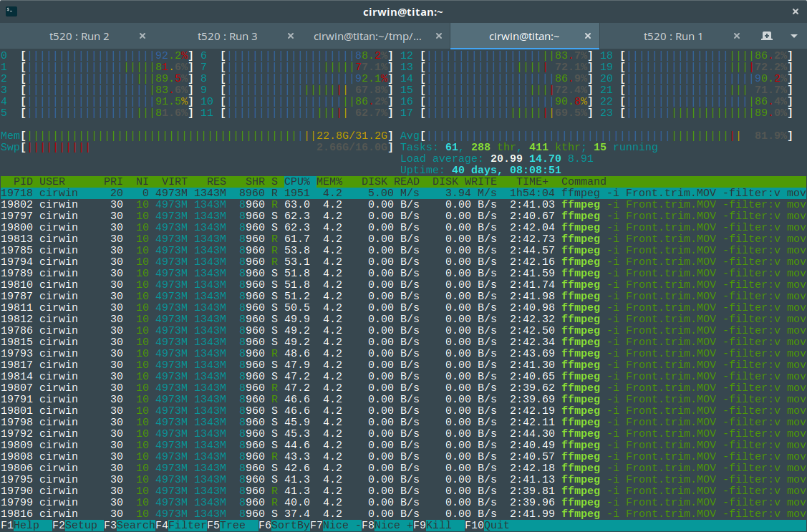807x532 pixels.
Task: Open the tab selector dropdown arrow
Action: point(792,36)
